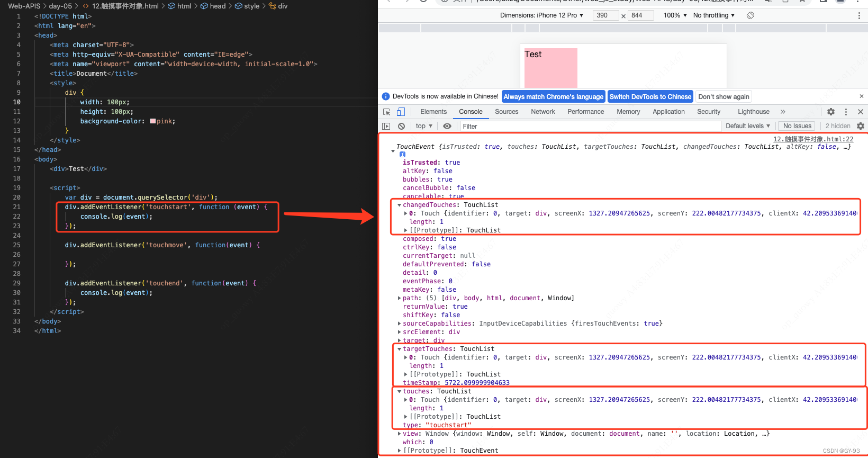This screenshot has width=868, height=458.
Task: Collapse the targetTouches TouchList
Action: point(399,349)
